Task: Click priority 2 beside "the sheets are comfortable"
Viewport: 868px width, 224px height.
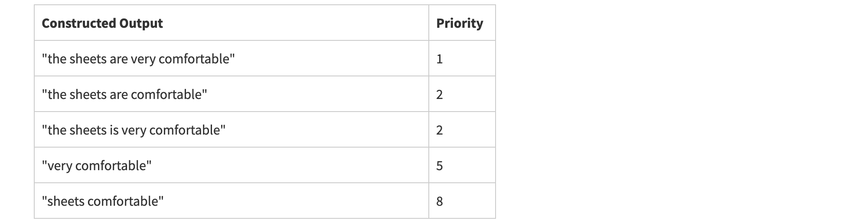Action: [439, 95]
